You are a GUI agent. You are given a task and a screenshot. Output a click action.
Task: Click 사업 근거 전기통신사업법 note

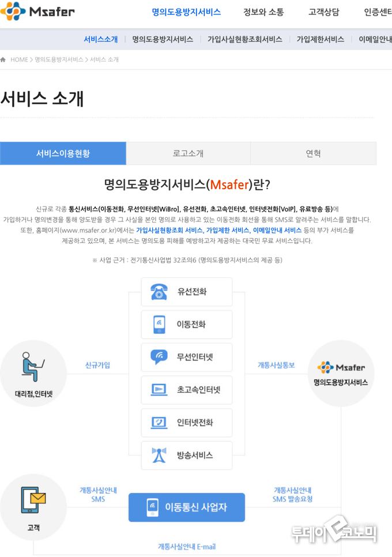click(187, 260)
